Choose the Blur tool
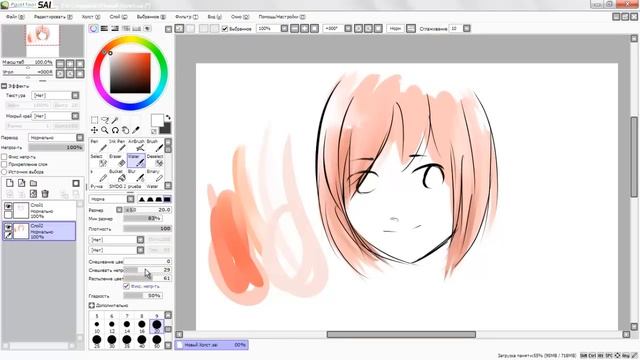This screenshot has height=360, width=640. tap(136, 176)
